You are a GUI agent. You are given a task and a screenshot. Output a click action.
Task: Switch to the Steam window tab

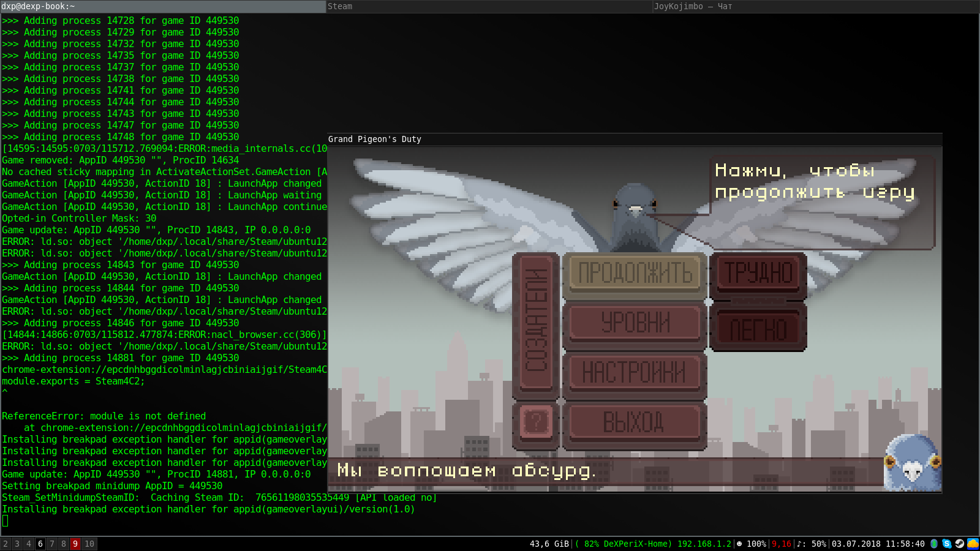[489, 6]
